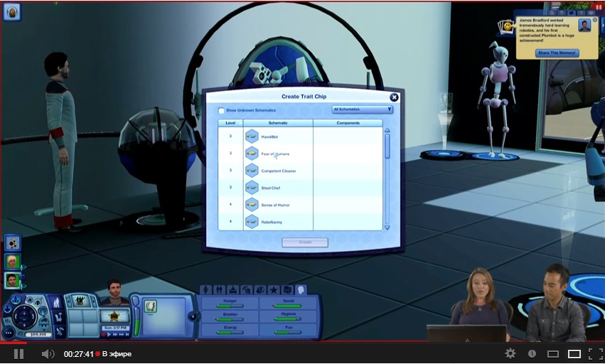Click the schematic list scrollbar thumb
Viewport: 605px width, 364px height.
coord(387,146)
